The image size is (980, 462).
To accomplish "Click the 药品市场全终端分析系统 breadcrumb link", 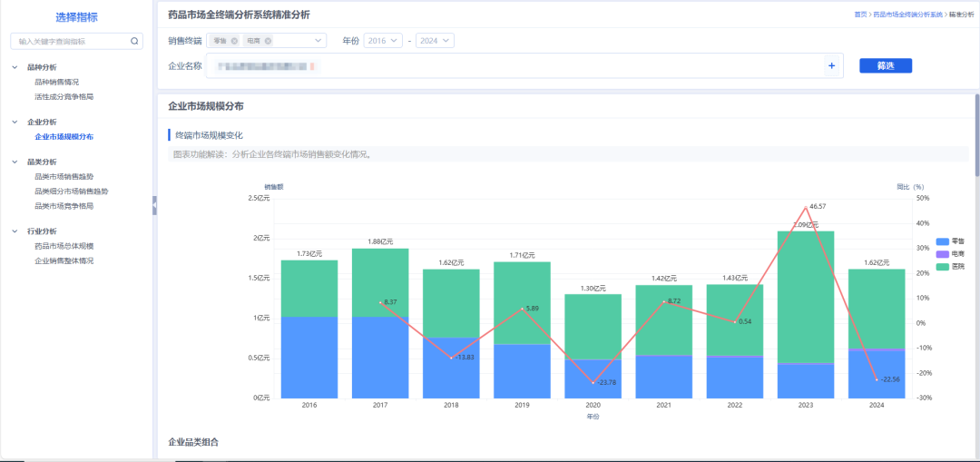I will 906,14.
